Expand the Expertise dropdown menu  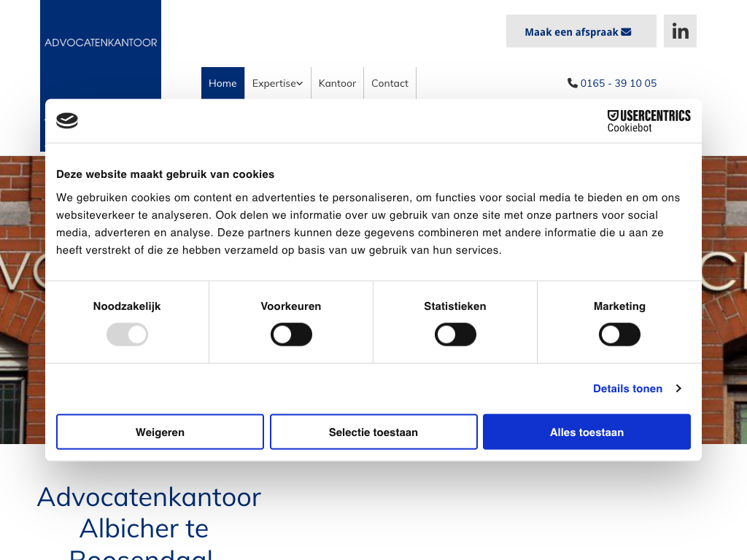pos(277,83)
